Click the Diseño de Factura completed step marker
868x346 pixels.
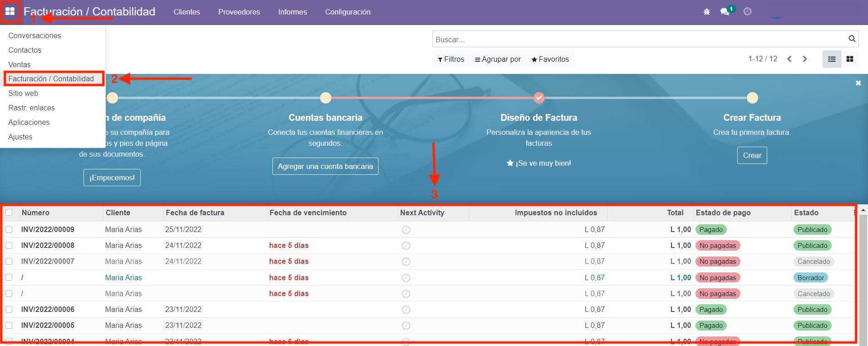tap(539, 98)
